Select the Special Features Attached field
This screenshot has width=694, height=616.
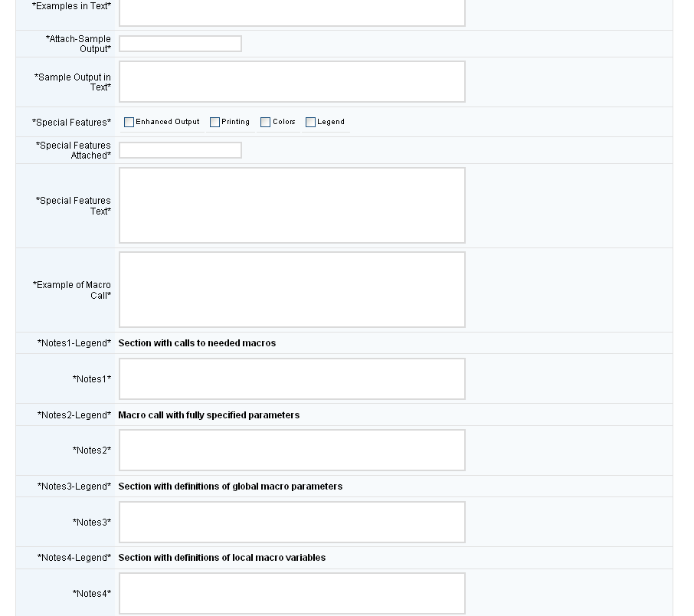[180, 150]
